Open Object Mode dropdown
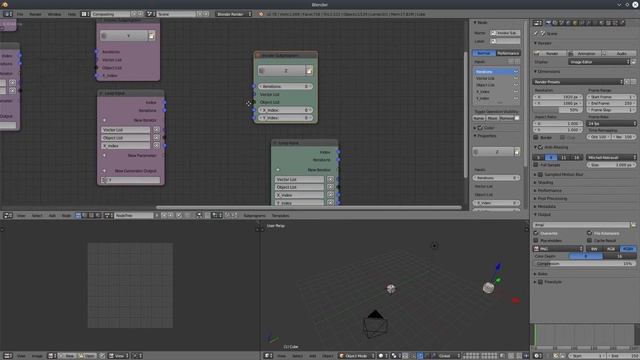Screen dimensions: 640x360 [356, 356]
